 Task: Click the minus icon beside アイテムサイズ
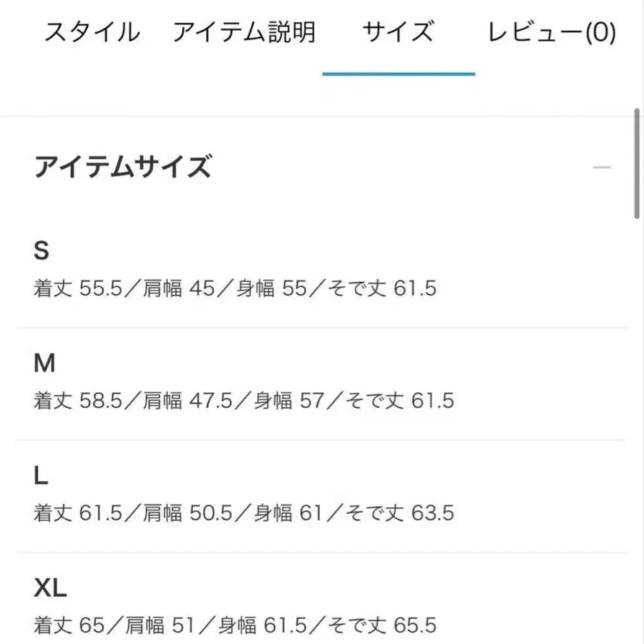pos(601,166)
